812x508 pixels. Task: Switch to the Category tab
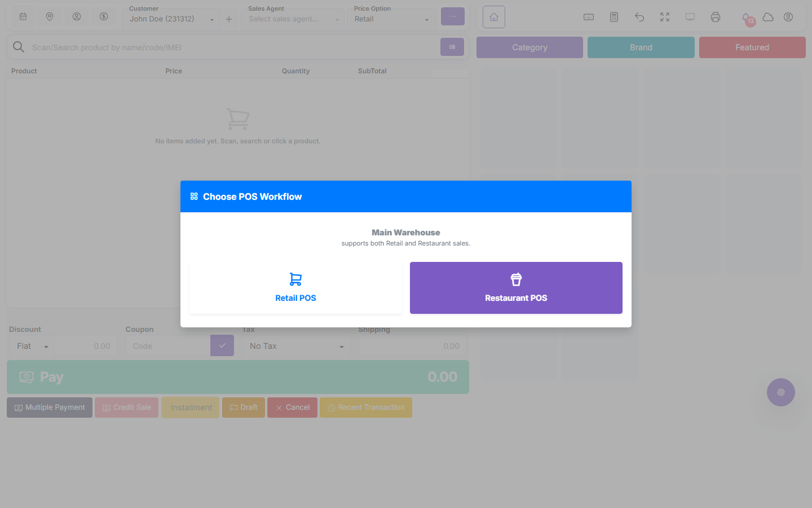click(x=529, y=47)
